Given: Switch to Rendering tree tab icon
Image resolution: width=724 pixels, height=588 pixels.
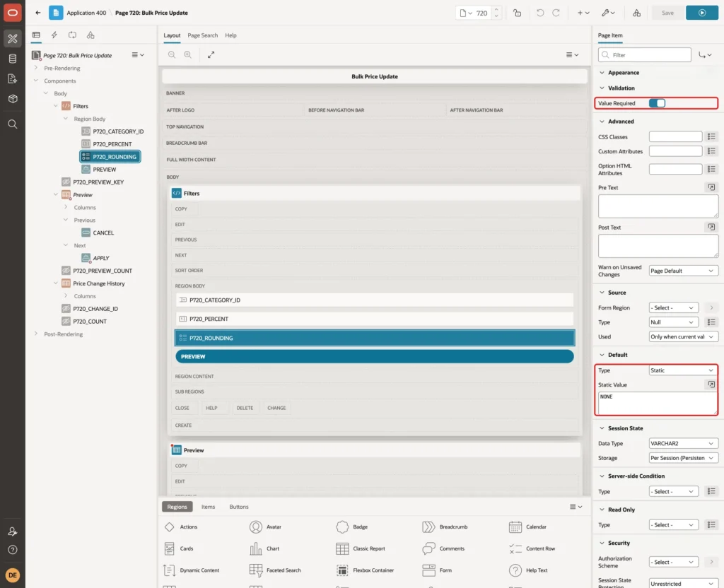Looking at the screenshot, I should (36, 35).
